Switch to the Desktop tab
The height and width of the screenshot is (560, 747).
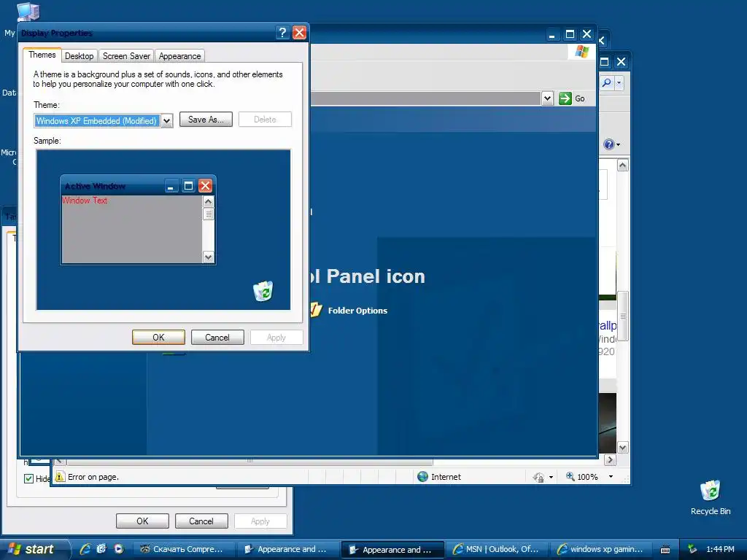79,56
